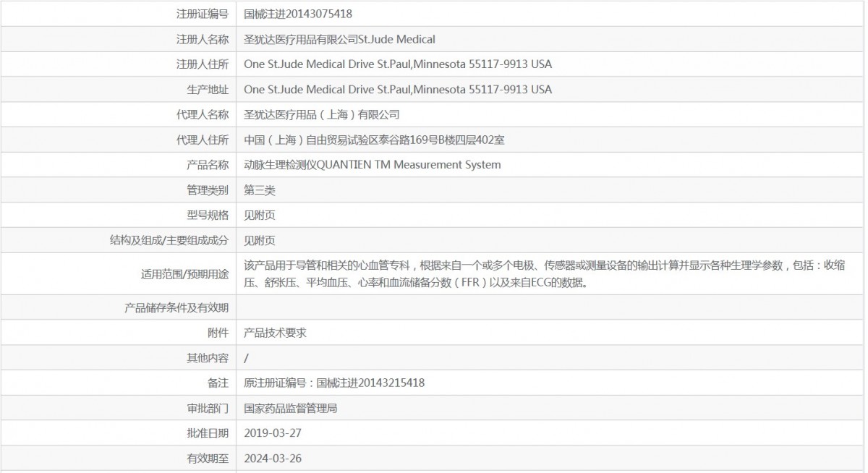The image size is (868, 473).
Task: Select 圣犹达医疗用品有限公司St.Jude Medical value
Action: [340, 39]
